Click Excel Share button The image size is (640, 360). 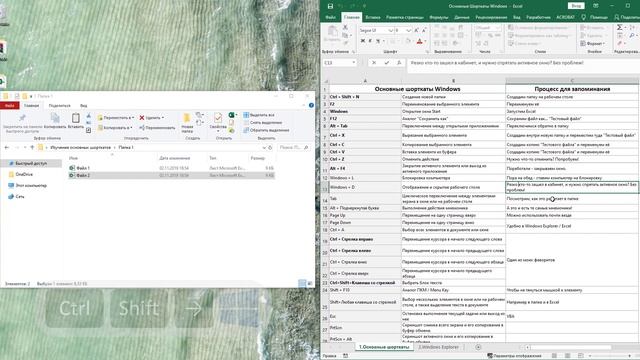pyautogui.click(x=627, y=17)
